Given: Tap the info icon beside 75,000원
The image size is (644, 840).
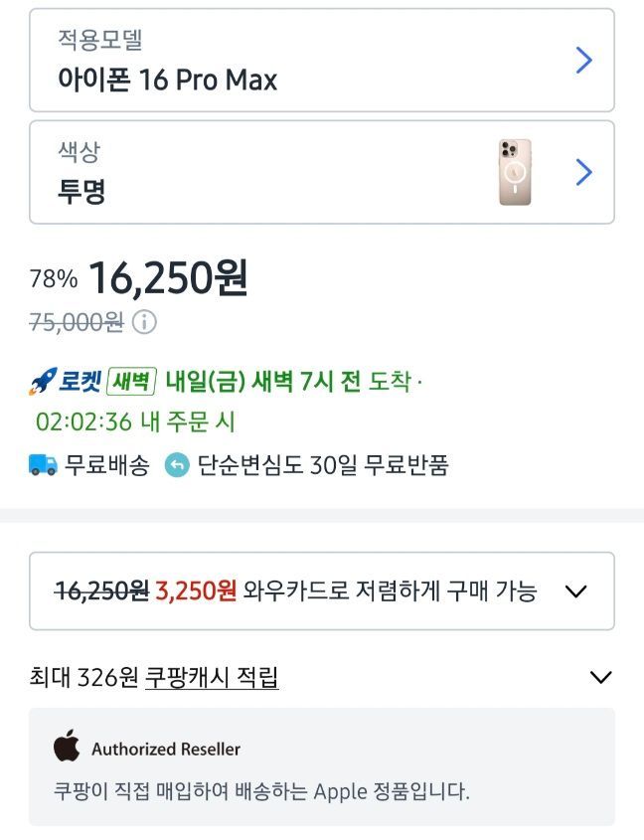Looking at the screenshot, I should 145,322.
